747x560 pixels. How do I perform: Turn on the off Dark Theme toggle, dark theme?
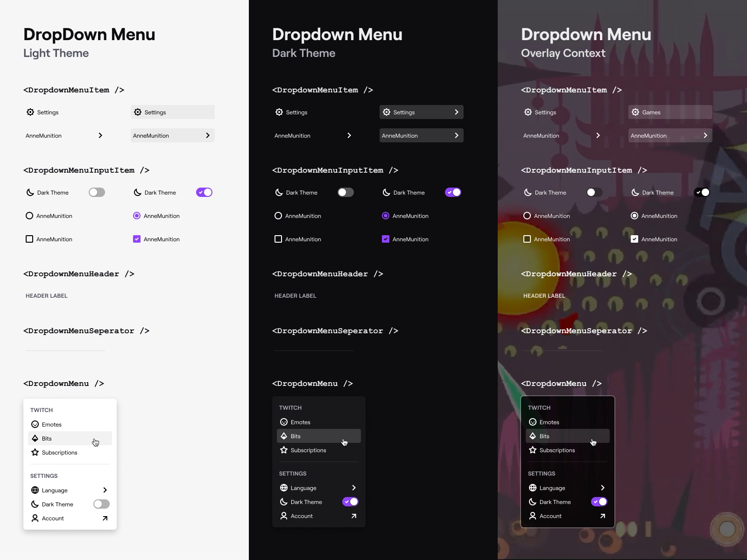[x=346, y=193]
